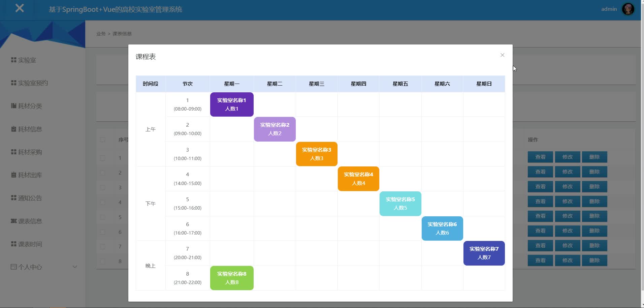
Task: Check the checkbox for row 1
Action: (102, 158)
